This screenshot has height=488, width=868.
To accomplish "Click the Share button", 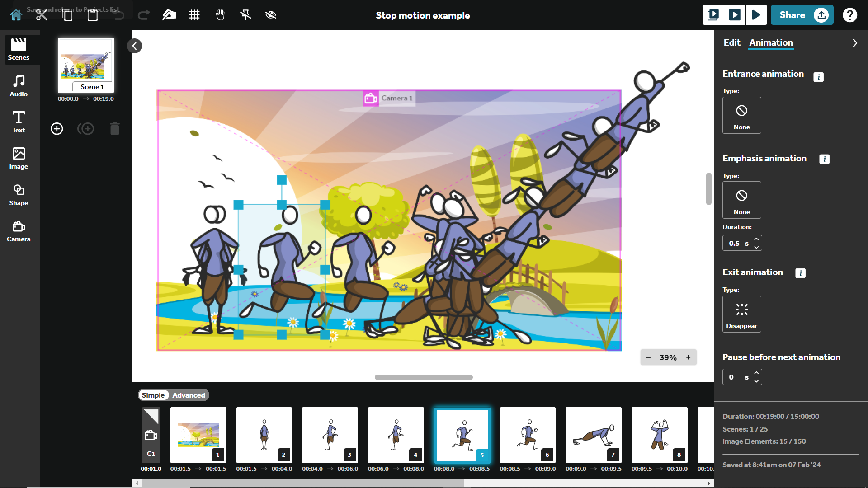I will pos(802,15).
